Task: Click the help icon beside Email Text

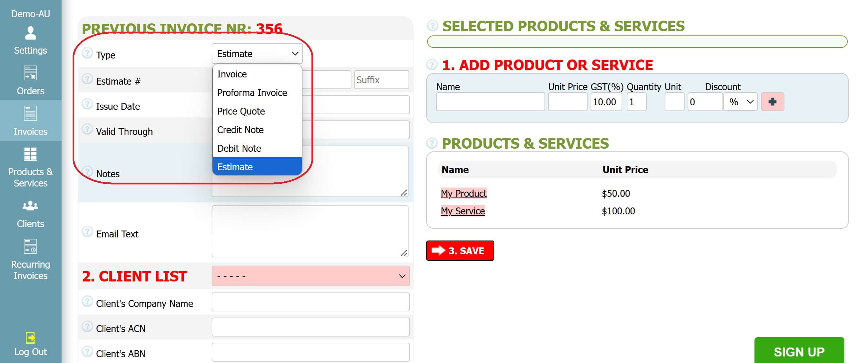Action: coord(87,232)
